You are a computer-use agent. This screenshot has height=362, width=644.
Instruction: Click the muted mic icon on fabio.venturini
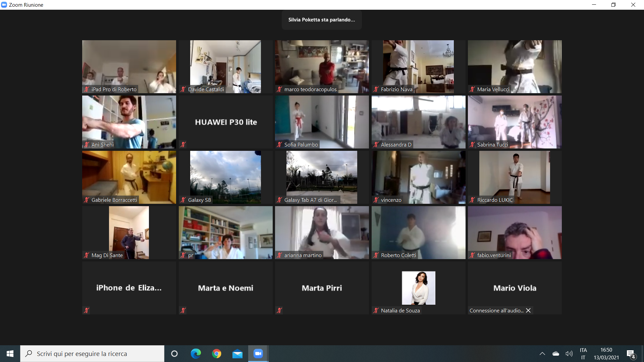point(472,255)
